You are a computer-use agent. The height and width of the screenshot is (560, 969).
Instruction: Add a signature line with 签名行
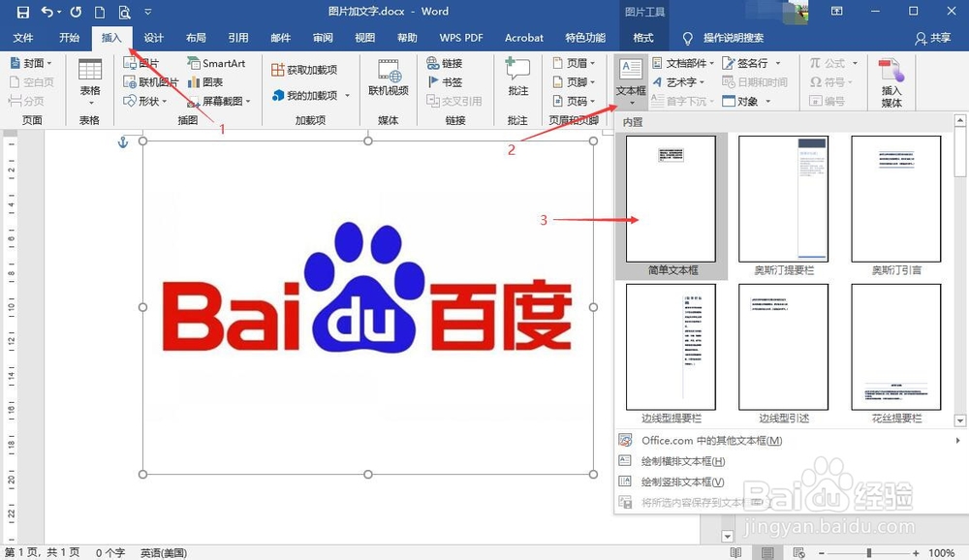752,63
